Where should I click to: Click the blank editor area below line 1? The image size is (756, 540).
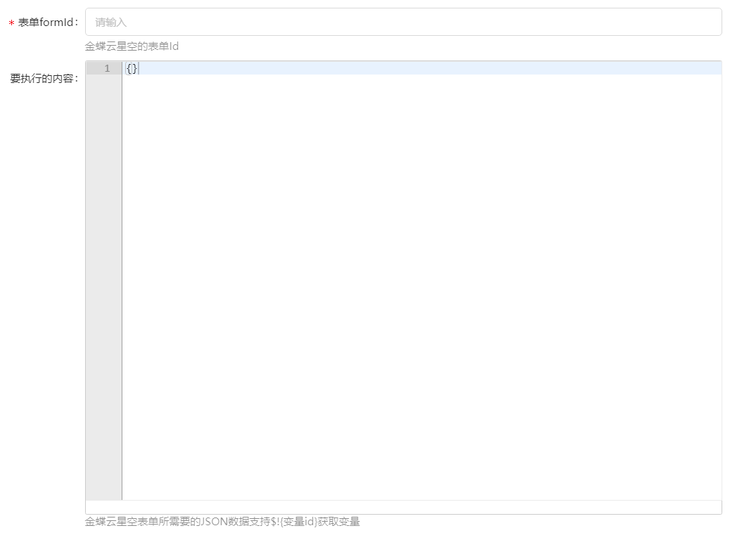click(352, 281)
